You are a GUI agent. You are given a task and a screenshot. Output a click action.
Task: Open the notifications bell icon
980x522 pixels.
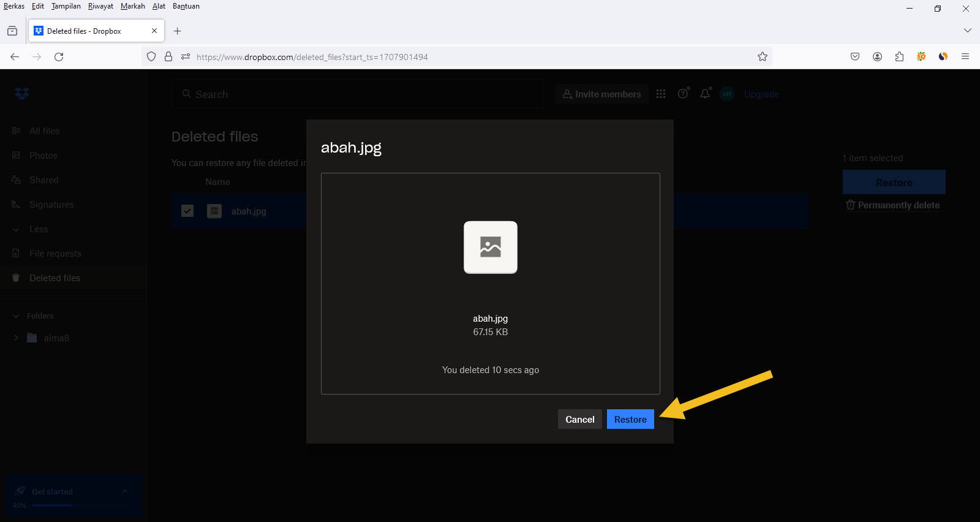pos(705,94)
